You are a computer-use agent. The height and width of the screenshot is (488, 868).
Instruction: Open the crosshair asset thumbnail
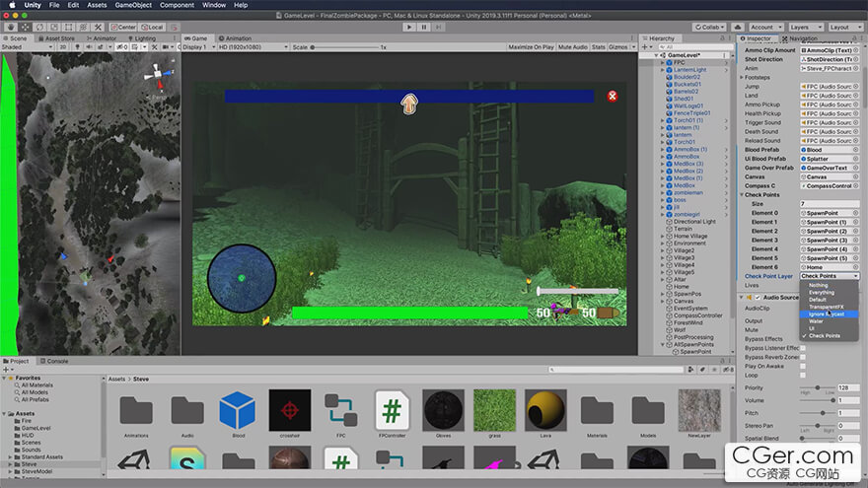pyautogui.click(x=290, y=410)
